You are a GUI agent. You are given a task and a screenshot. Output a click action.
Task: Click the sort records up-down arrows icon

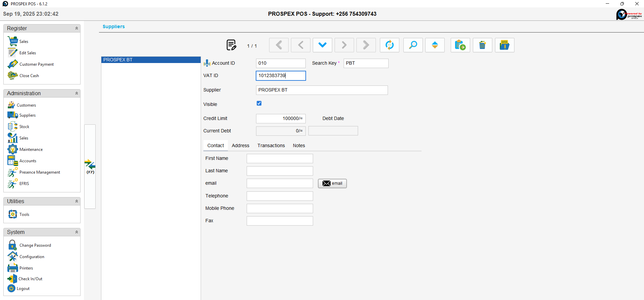[x=435, y=45]
